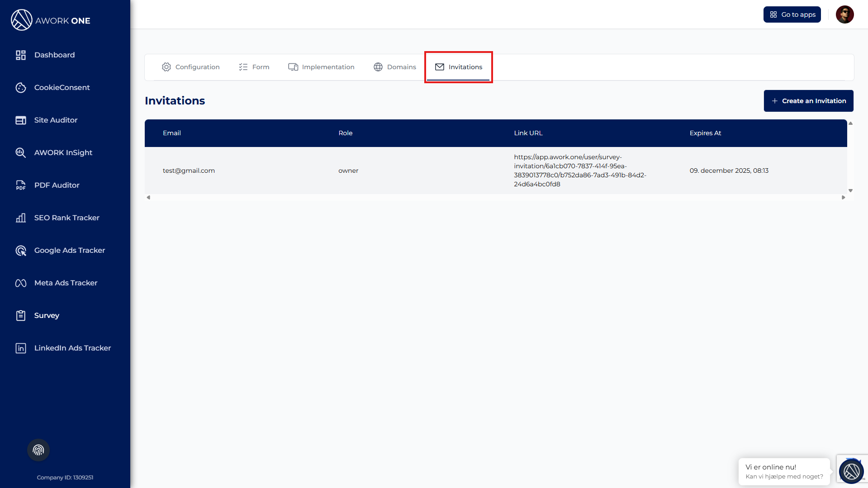
Task: Click the fingerprint icon at sidebar bottom
Action: tap(38, 450)
